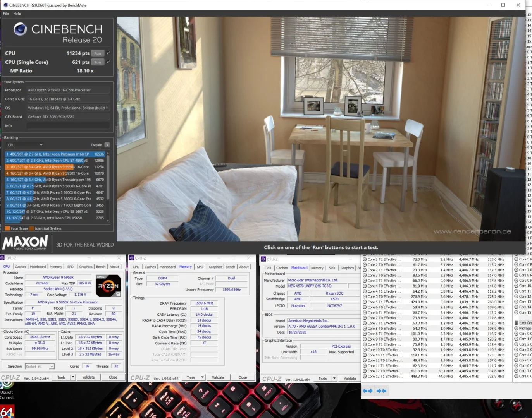This screenshot has width=532, height=418.
Task: Click the Details arrow icon in Ranking
Action: tap(107, 145)
